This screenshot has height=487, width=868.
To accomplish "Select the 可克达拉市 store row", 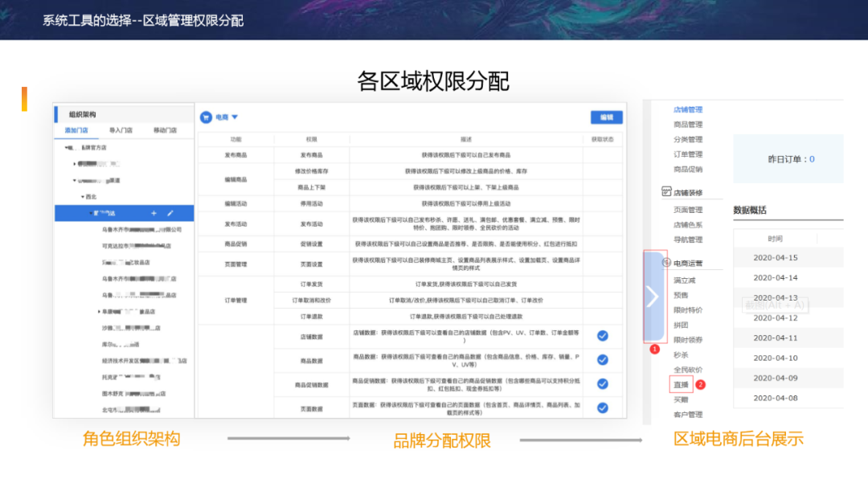I will (x=137, y=246).
